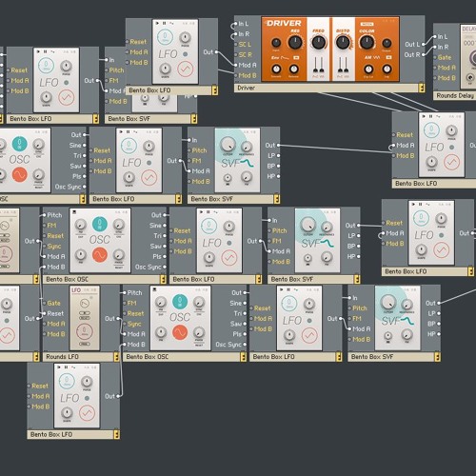Click the Driver's Env Release knob
Screen dimensions: 476x476
294,69
